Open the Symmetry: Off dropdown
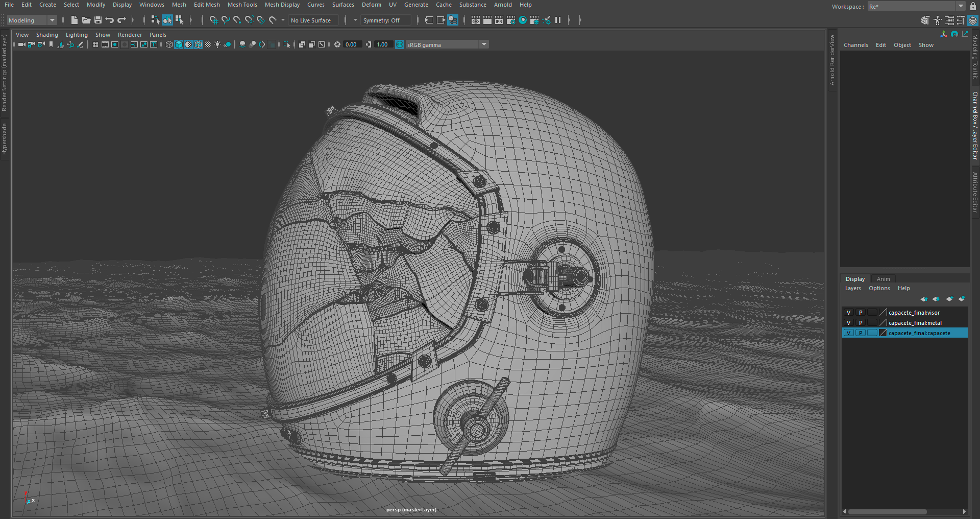 [386, 20]
